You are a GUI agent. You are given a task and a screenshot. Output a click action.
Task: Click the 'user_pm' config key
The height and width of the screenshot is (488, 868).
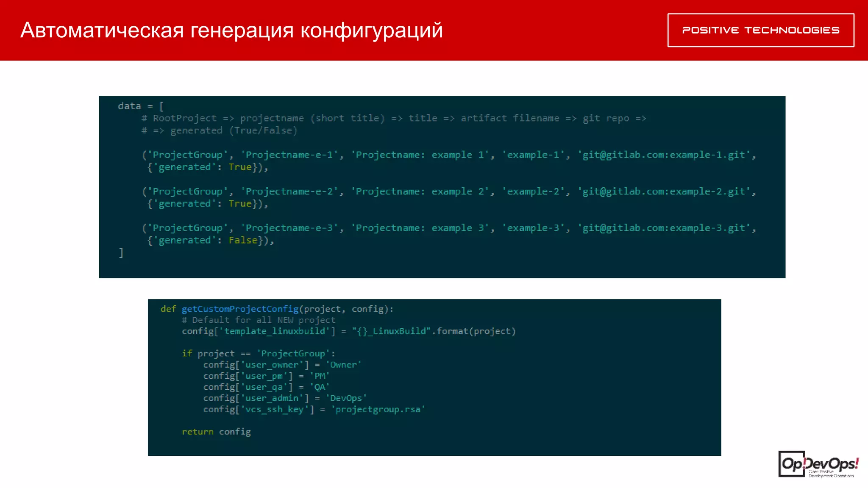[264, 376]
